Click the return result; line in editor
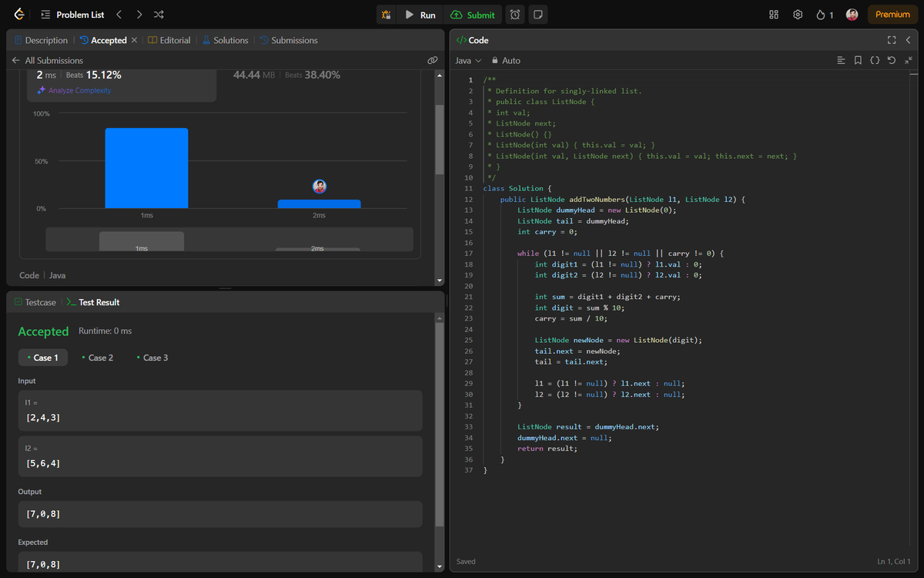This screenshot has width=924, height=578. 547,449
